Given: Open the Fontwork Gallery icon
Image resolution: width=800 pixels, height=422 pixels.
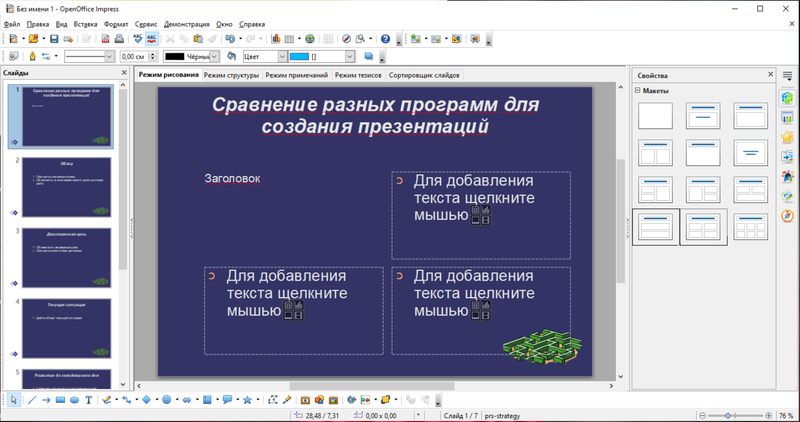Looking at the screenshot, I should pyautogui.click(x=306, y=400).
